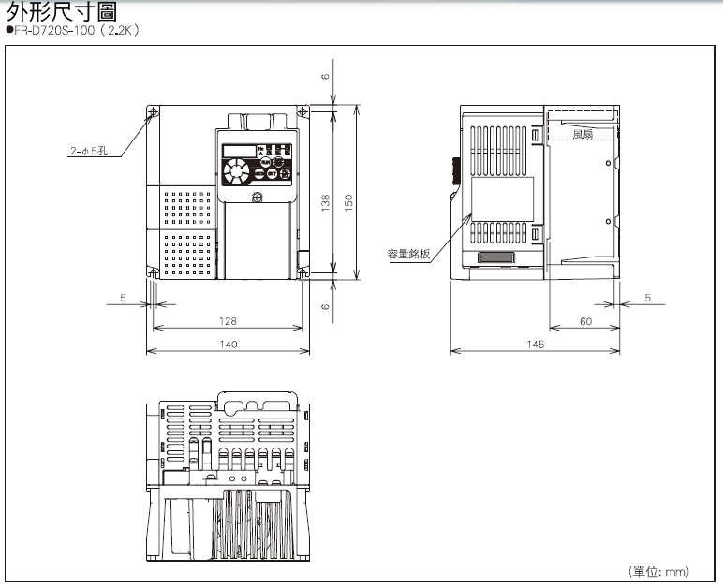Click the 60 dimension on side view
This screenshot has width=723, height=588.
[x=585, y=321]
